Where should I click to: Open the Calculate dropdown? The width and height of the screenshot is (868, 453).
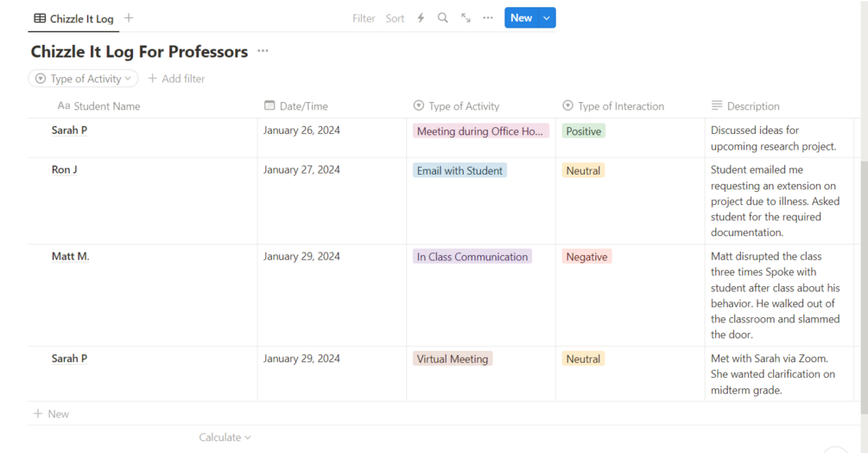[225, 437]
